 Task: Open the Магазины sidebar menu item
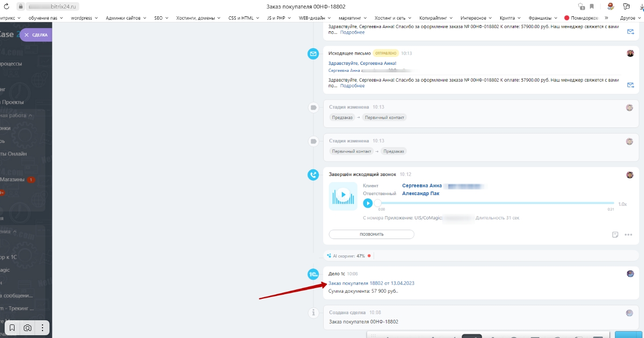point(12,179)
